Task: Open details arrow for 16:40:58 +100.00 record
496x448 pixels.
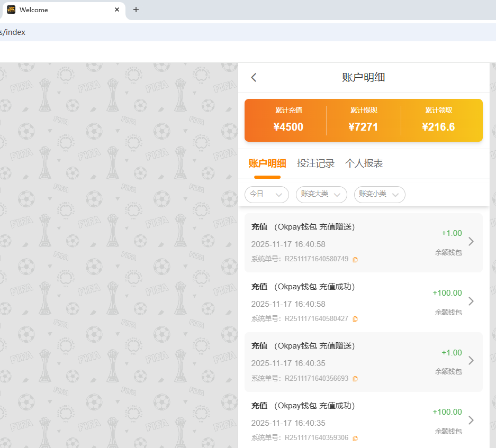Action: pos(471,301)
